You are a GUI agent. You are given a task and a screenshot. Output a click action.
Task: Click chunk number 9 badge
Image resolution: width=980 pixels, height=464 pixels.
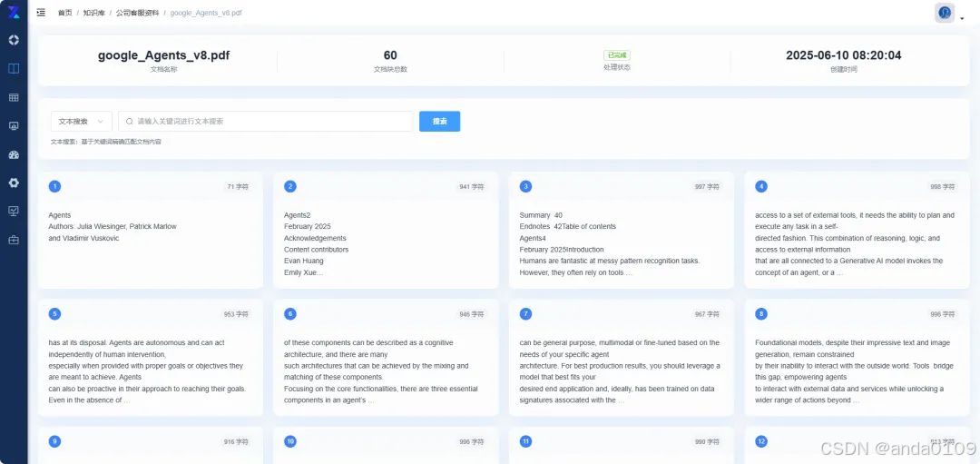pyautogui.click(x=55, y=441)
